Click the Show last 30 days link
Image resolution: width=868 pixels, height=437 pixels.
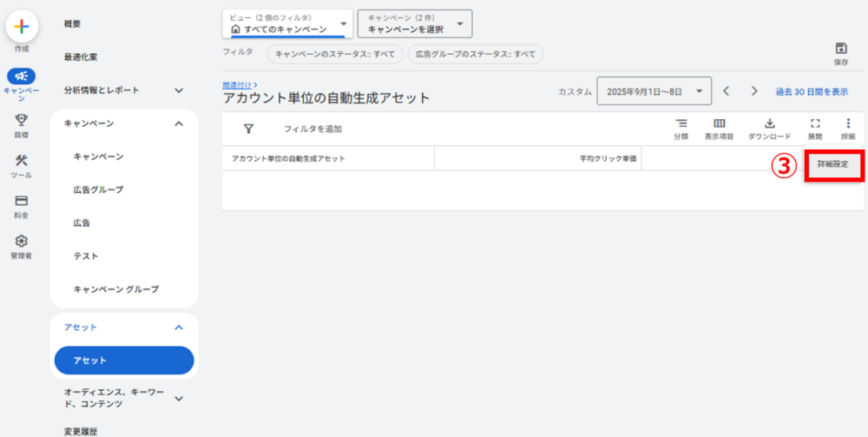[x=811, y=91]
